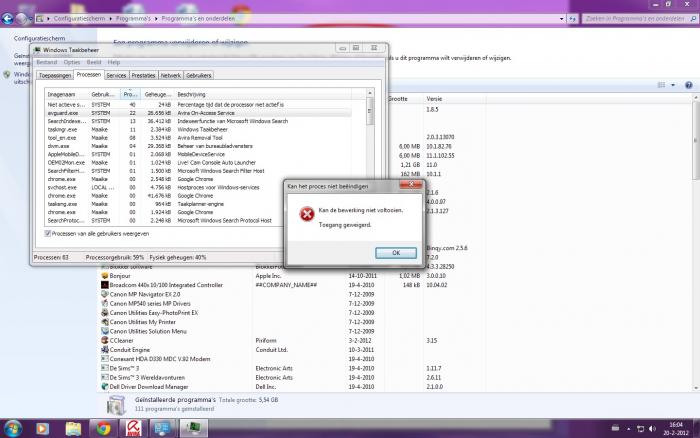Click the error icon in the dialog
700x438 pixels.
[x=307, y=214]
